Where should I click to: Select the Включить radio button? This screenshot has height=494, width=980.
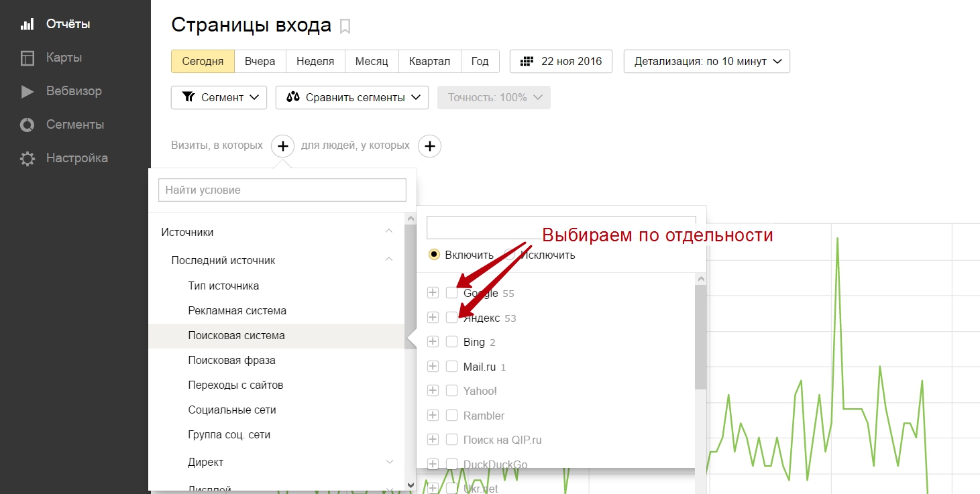(x=434, y=255)
